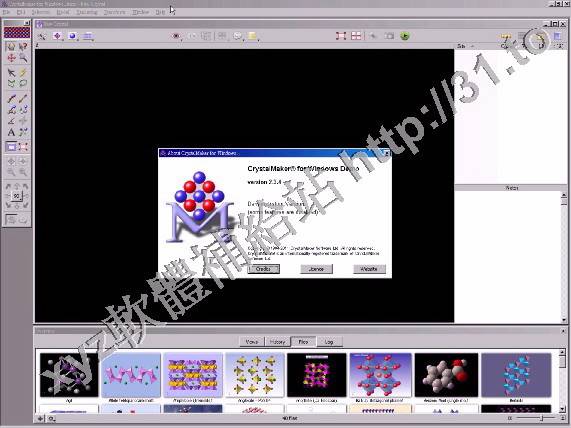Click the yellow ruler icon at top right

coord(505,36)
